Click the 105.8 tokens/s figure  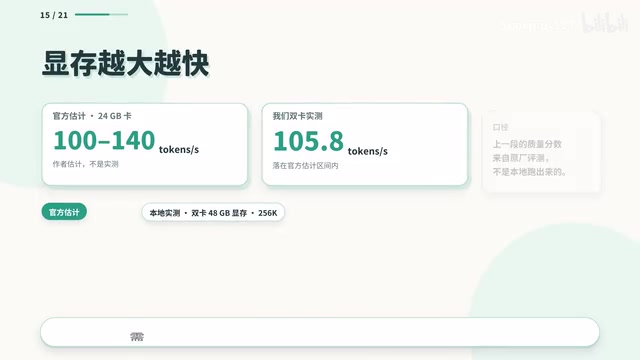[330, 142]
